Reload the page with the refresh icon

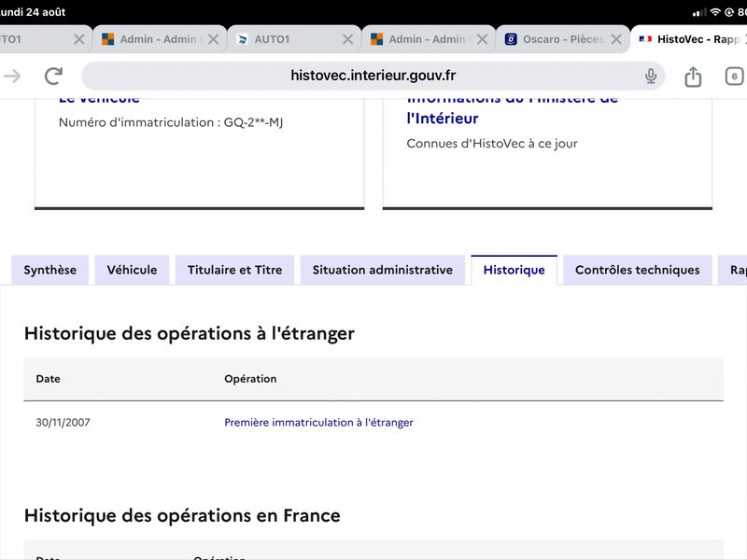(53, 76)
